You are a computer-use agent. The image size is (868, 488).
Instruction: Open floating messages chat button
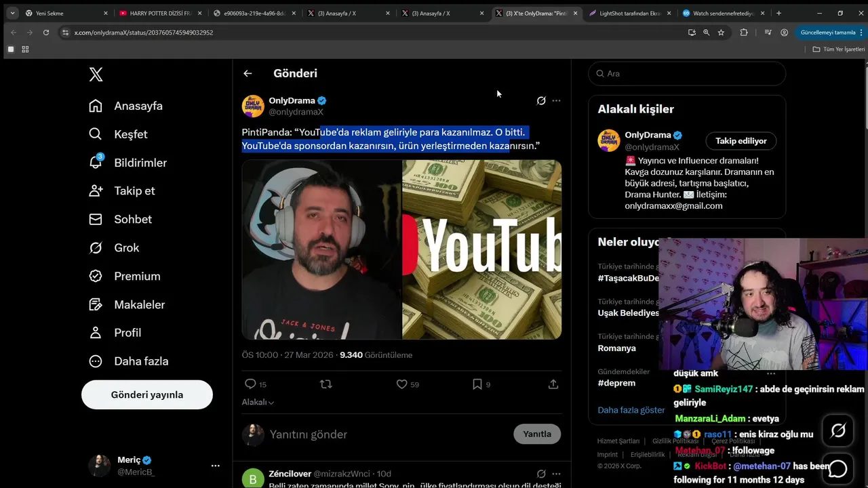click(x=838, y=468)
